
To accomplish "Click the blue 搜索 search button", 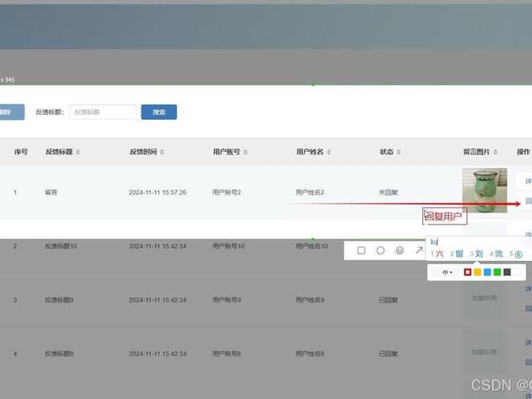I will (x=159, y=112).
